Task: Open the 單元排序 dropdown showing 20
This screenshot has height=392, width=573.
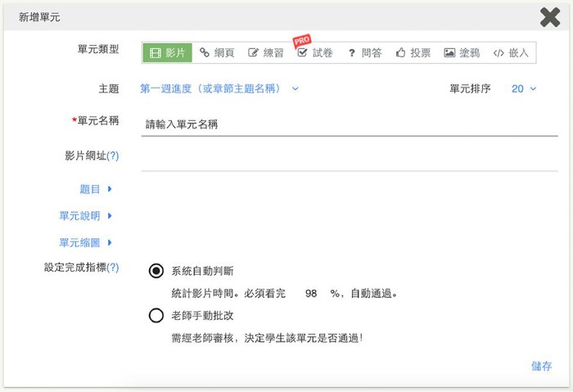Action: [524, 88]
